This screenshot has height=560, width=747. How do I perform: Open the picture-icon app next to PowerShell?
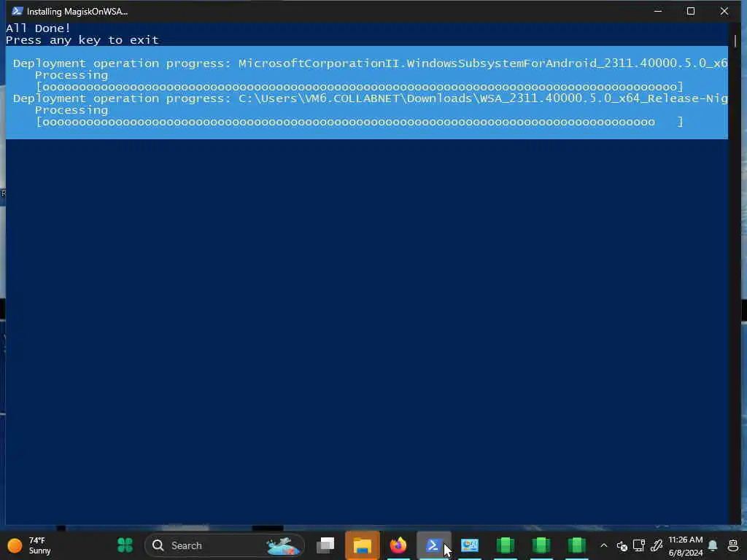click(469, 545)
